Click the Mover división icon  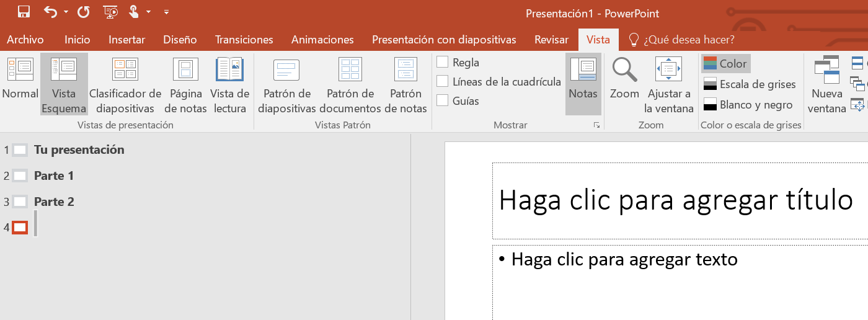point(857,104)
